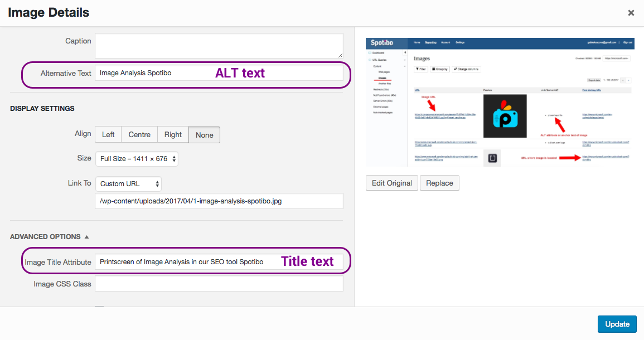Image resolution: width=644 pixels, height=340 pixels.
Task: Focus the Image CSS Class field
Action: coord(219,284)
